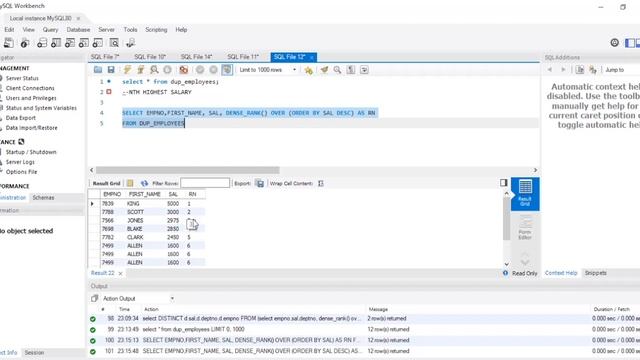Screen dimensions: 640x360
Task: Click the refresh result grid icon
Action: pyautogui.click(x=144, y=183)
